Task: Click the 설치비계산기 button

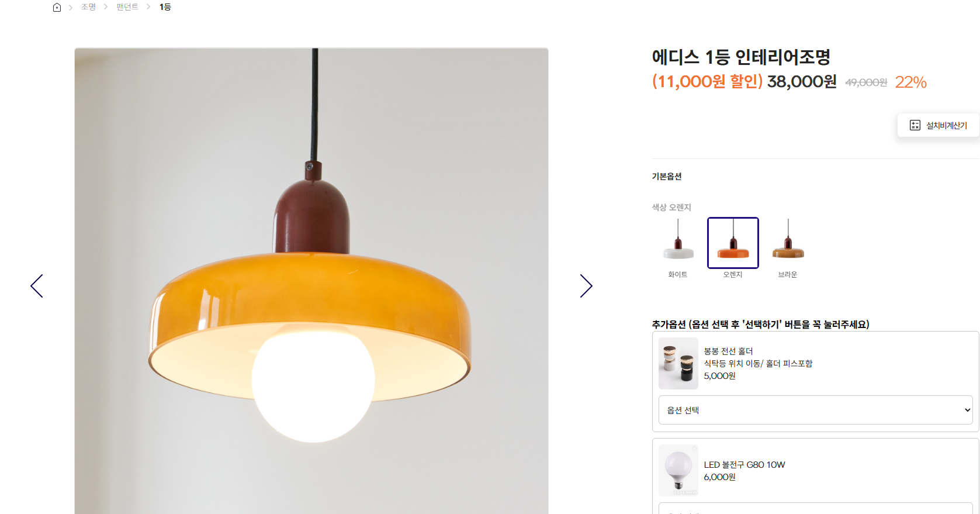Action: (x=938, y=125)
